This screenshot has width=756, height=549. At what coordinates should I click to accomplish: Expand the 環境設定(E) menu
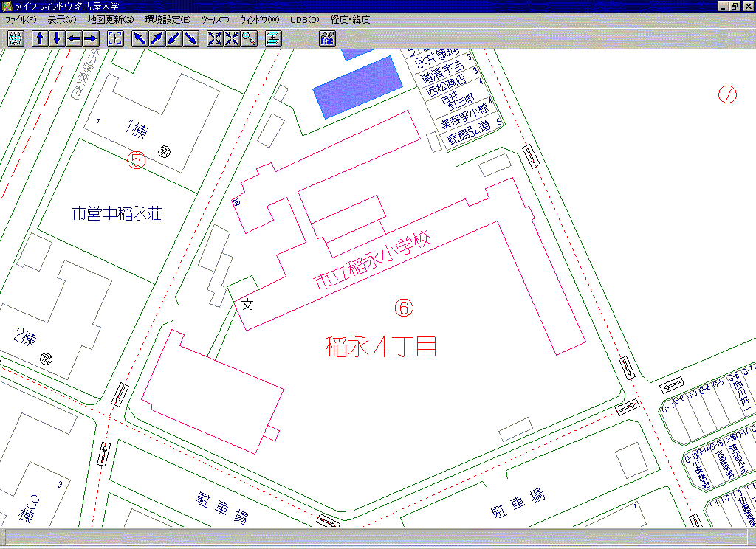(168, 20)
